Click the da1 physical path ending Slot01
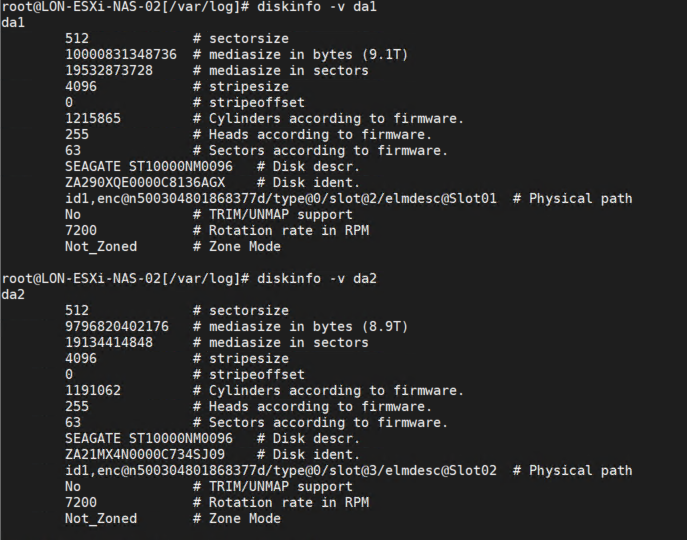The width and height of the screenshot is (687, 540). (x=281, y=199)
